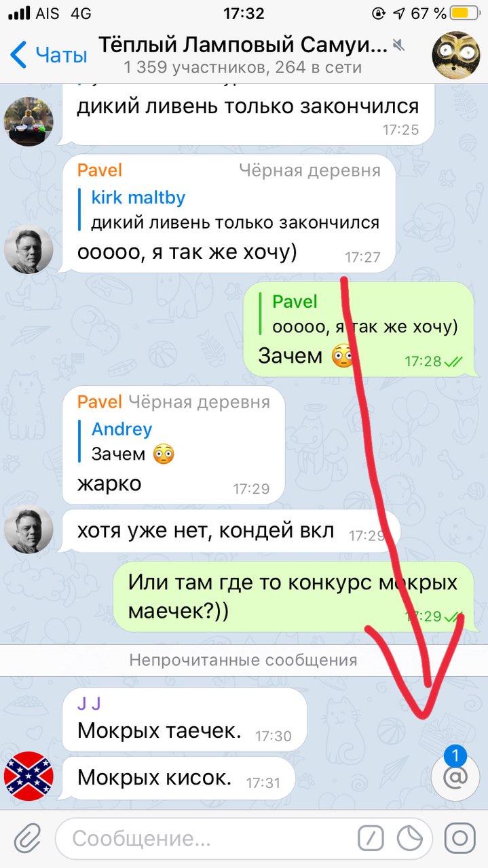
Task: Tap the жарко message bubble
Action: coord(173,446)
